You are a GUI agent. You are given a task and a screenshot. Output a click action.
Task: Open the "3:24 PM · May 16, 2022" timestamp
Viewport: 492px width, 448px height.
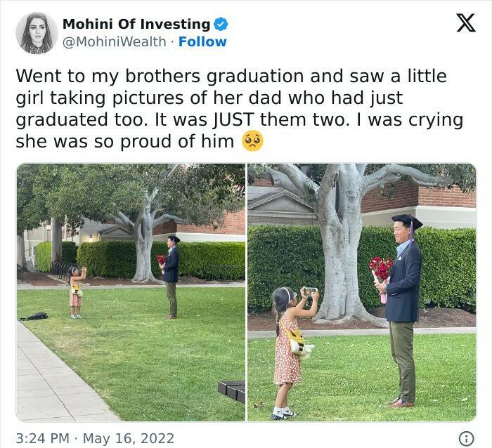tap(95, 438)
